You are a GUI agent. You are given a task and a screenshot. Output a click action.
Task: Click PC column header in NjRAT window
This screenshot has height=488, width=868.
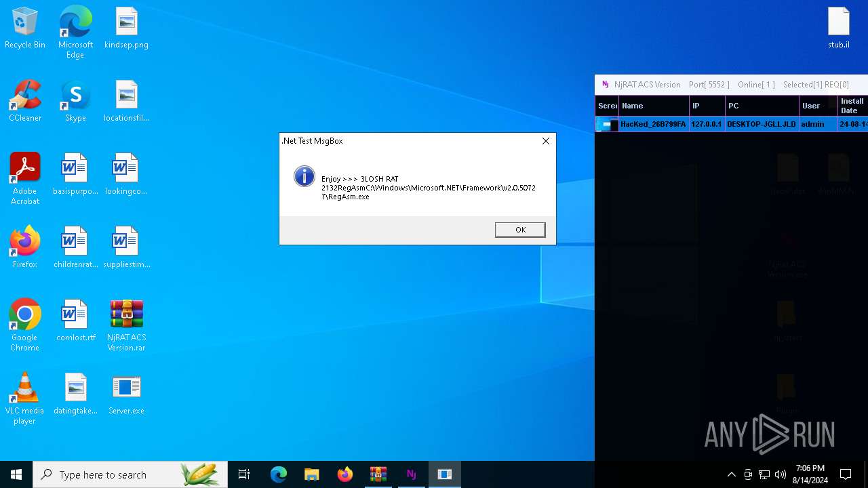(762, 106)
